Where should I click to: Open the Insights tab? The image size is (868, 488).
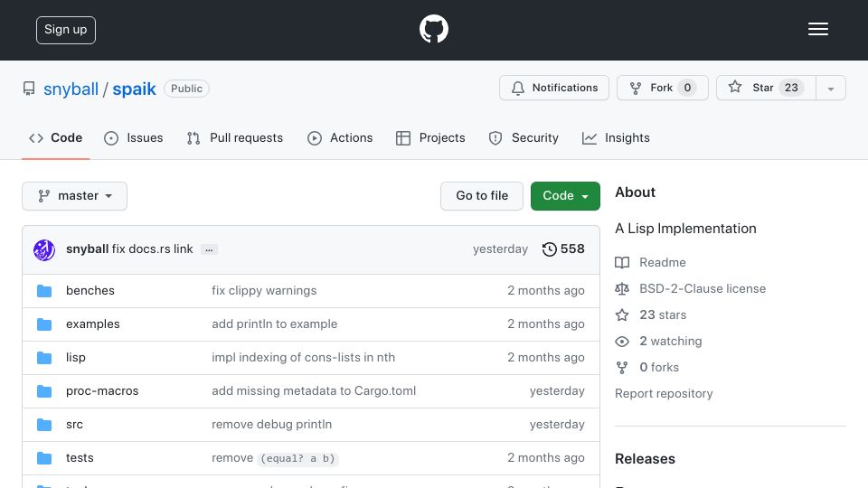pos(616,137)
